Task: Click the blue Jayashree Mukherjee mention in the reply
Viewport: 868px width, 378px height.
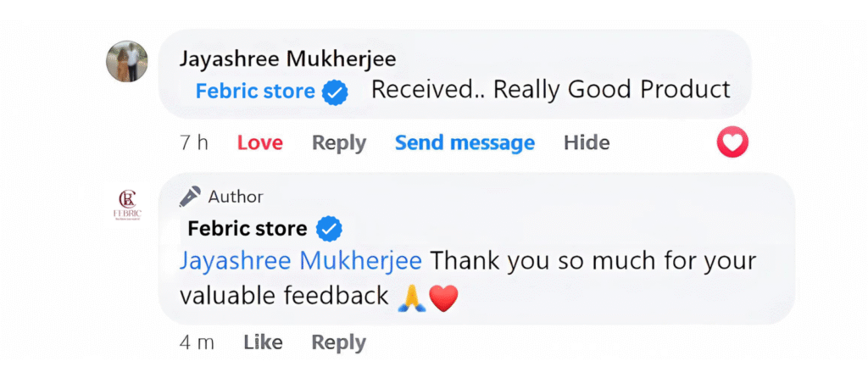Action: 301,260
